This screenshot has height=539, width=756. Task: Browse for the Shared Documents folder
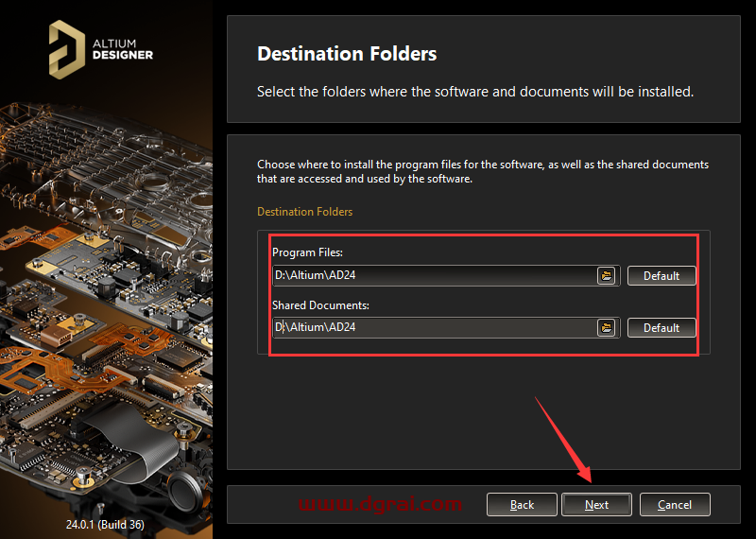point(606,327)
